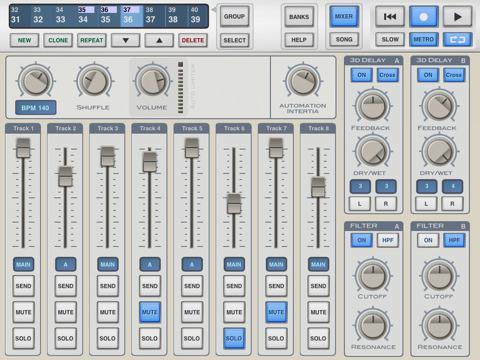Select pattern slot 39 in sequence

195,19
